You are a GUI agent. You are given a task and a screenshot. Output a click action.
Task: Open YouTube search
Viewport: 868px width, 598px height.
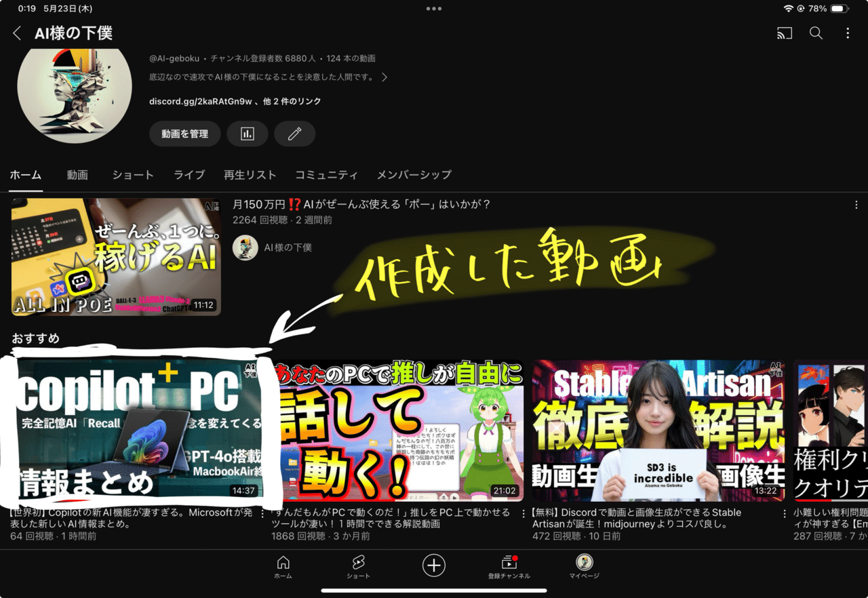[816, 33]
